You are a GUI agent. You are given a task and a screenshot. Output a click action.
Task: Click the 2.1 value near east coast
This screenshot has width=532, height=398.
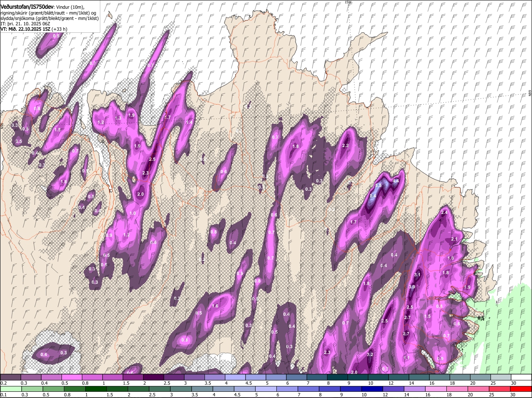454,239
